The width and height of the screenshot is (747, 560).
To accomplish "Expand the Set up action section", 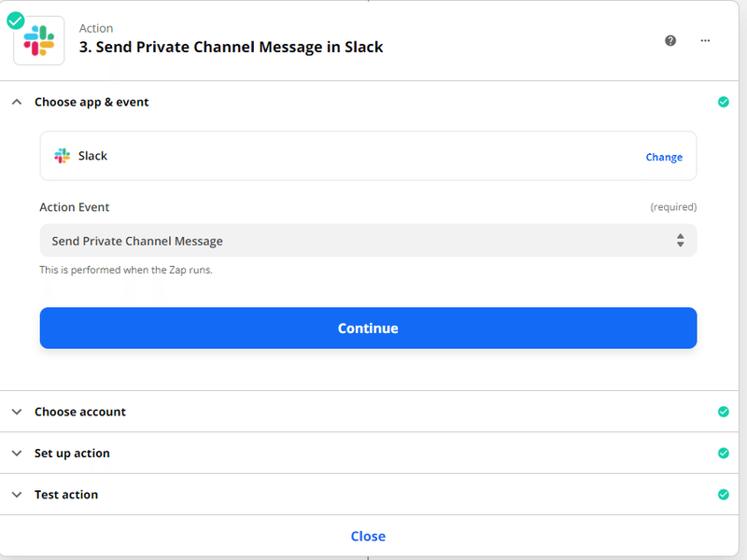I will click(x=17, y=454).
